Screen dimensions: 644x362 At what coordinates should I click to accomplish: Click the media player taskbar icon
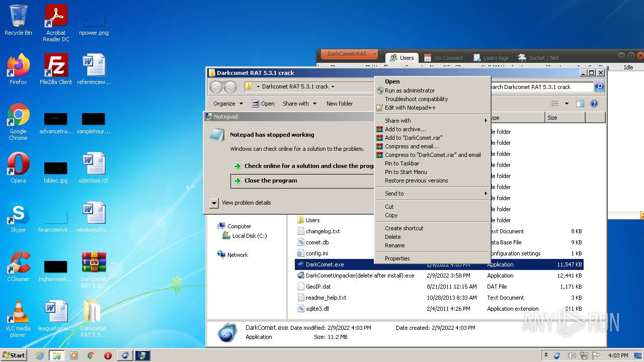(74, 355)
